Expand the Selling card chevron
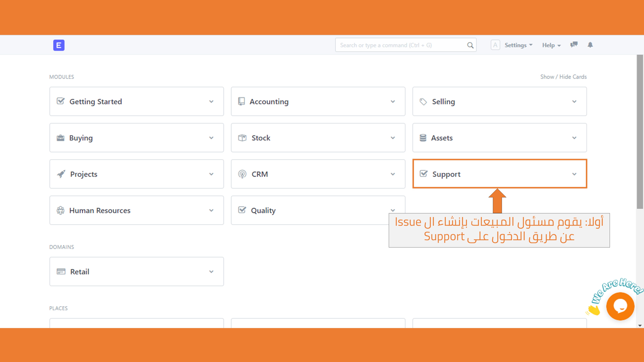Screen dimensions: 644x362 (x=574, y=101)
